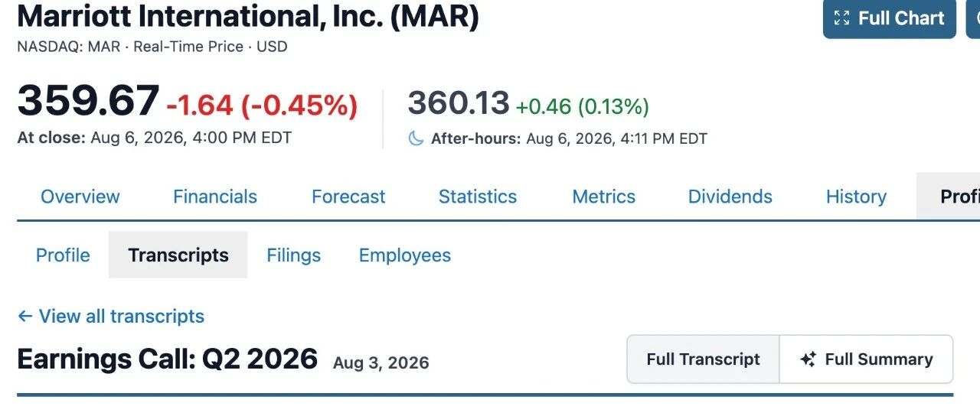Viewport: 980px width, 416px height.
Task: Click the sparkle icon beside Full Summary
Action: tap(808, 359)
